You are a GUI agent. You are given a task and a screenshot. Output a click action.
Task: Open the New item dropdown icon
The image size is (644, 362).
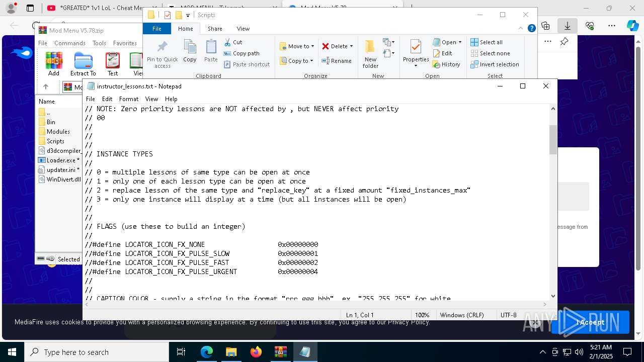pos(388,42)
